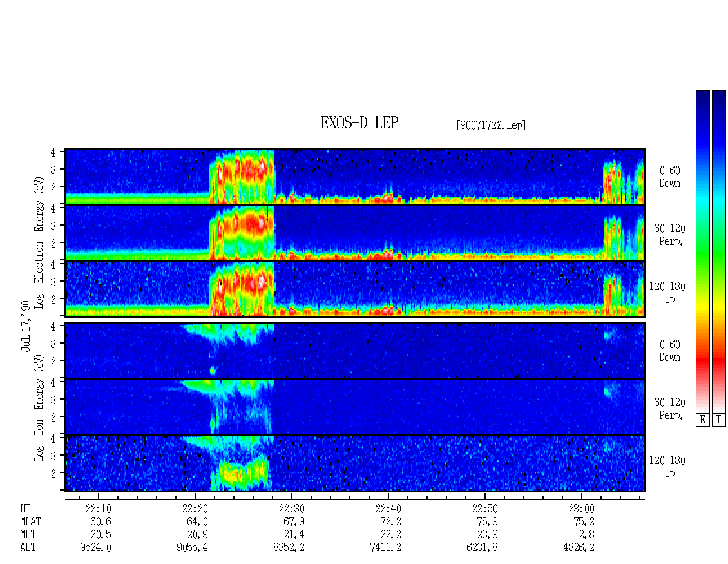Click the Log Ion Energy (eV) axis label

click(39, 407)
